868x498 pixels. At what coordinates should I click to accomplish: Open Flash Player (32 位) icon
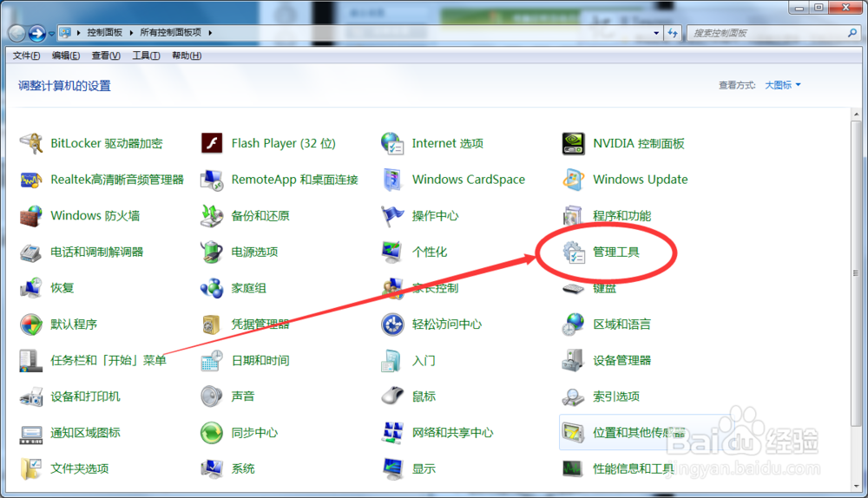(212, 143)
